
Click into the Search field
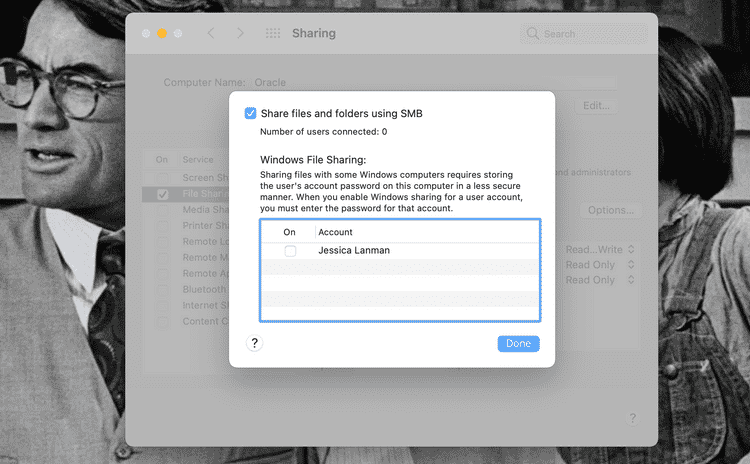tap(590, 34)
